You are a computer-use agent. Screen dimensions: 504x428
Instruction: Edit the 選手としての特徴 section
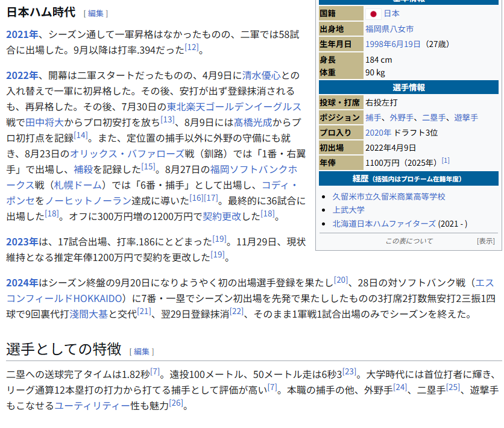tap(142, 351)
